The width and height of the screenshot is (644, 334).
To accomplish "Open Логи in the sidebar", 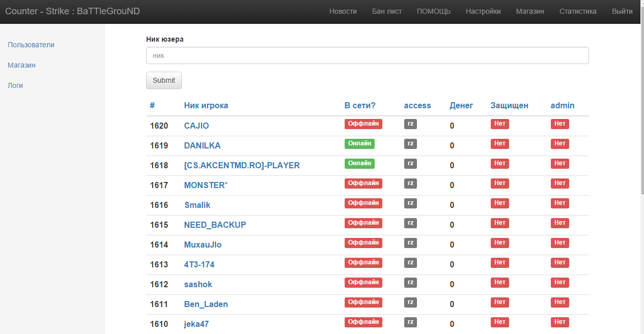I will (x=15, y=85).
